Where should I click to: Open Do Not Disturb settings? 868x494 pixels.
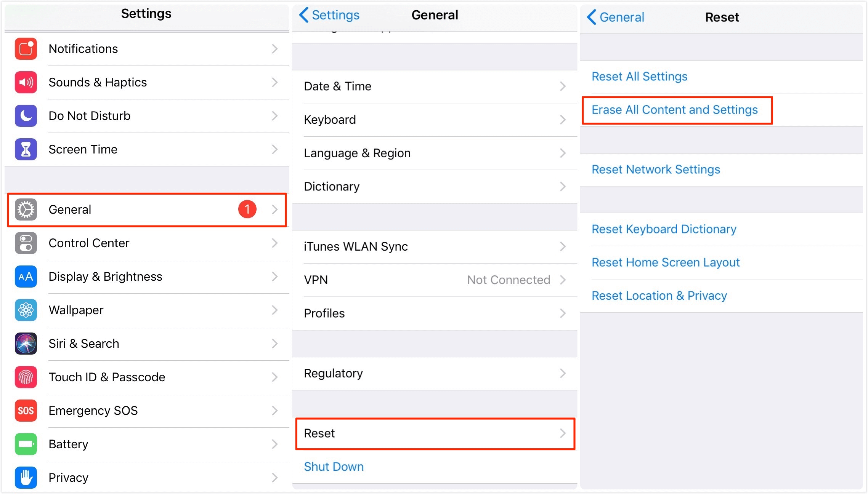[x=146, y=116]
